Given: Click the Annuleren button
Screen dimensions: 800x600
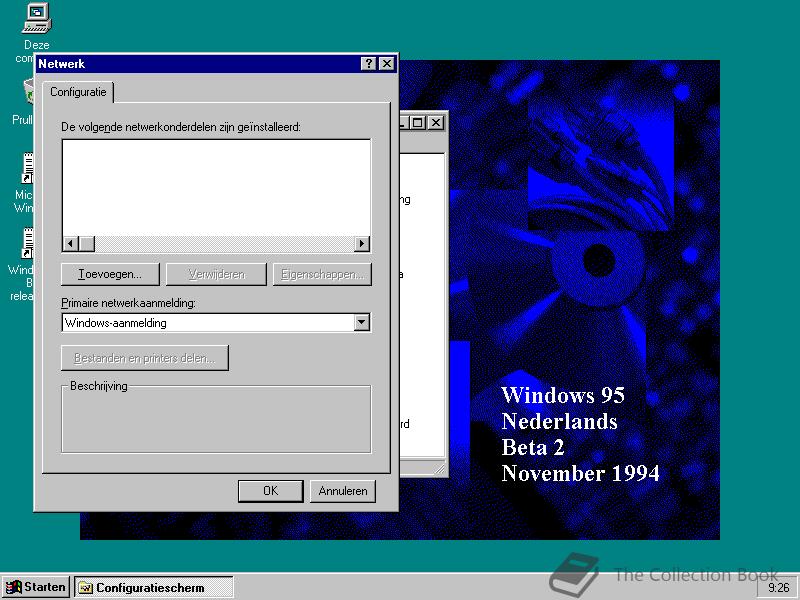Looking at the screenshot, I should (x=343, y=491).
